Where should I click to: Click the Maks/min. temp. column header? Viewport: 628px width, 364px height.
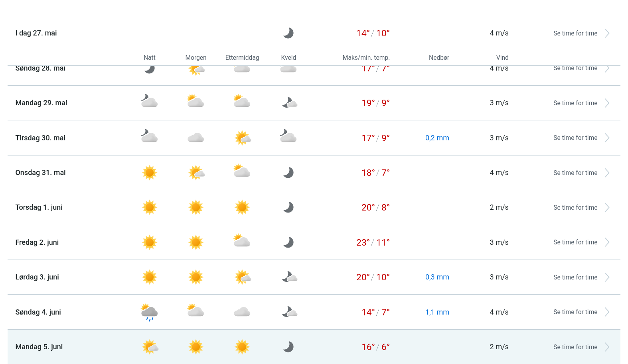point(366,58)
